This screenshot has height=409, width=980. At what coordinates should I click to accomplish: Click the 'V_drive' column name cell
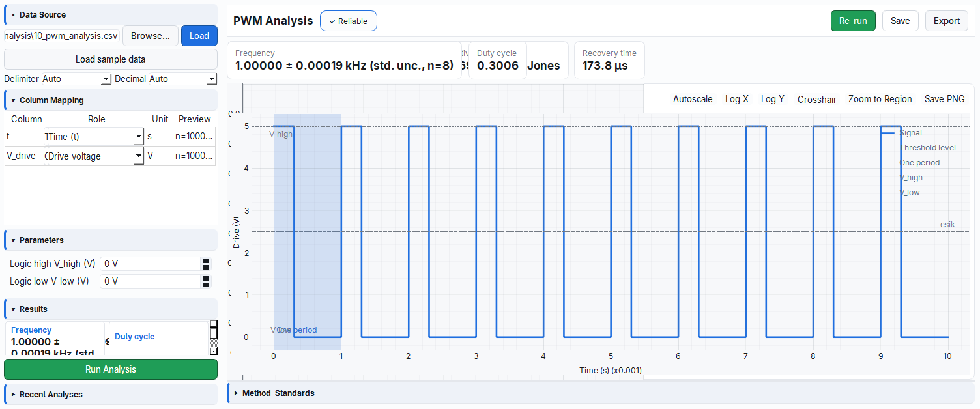click(x=24, y=156)
